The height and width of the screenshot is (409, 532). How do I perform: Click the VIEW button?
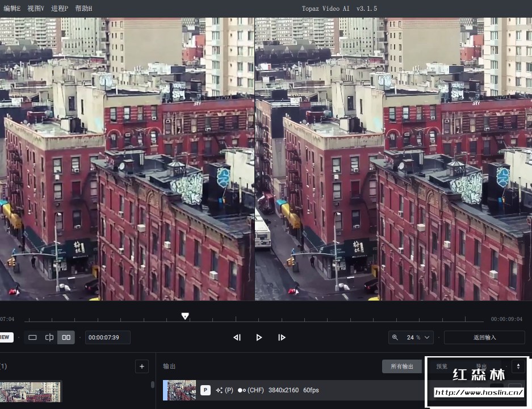click(x=6, y=337)
